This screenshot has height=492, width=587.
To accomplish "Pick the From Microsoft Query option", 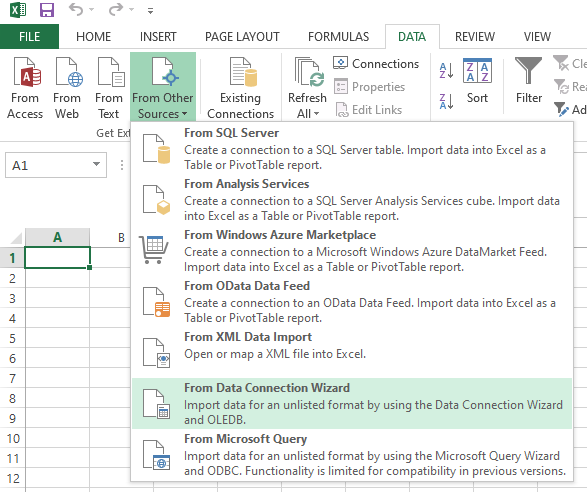I will (352, 455).
